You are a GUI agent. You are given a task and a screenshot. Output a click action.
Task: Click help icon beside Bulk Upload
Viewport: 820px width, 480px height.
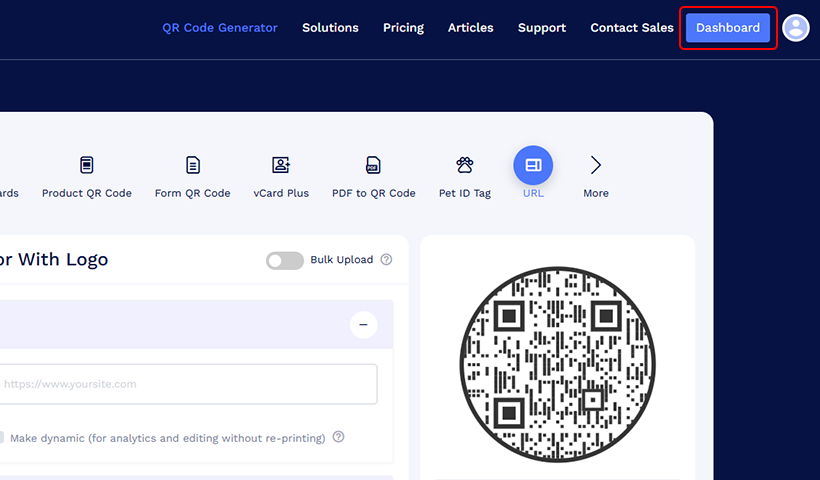tap(386, 259)
